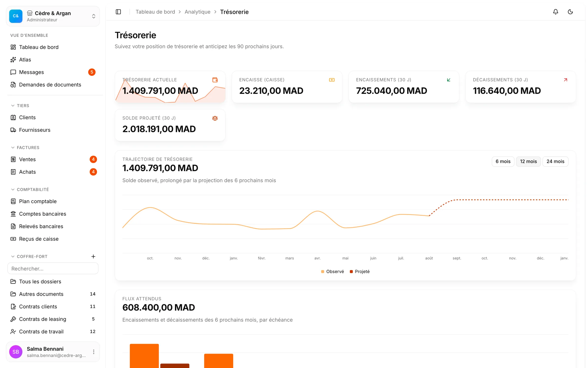Open Contrats clients folder

(53, 307)
